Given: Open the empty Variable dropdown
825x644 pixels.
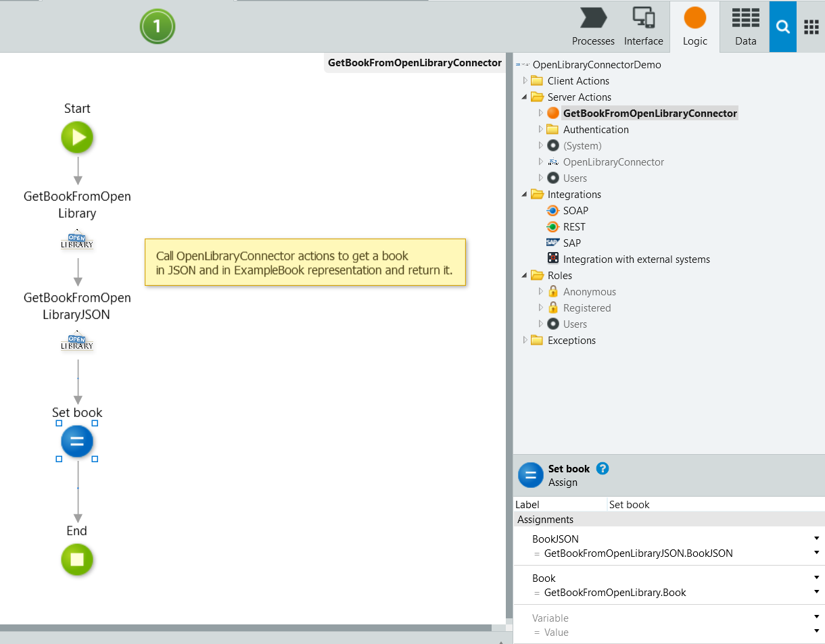Looking at the screenshot, I should coord(817,617).
